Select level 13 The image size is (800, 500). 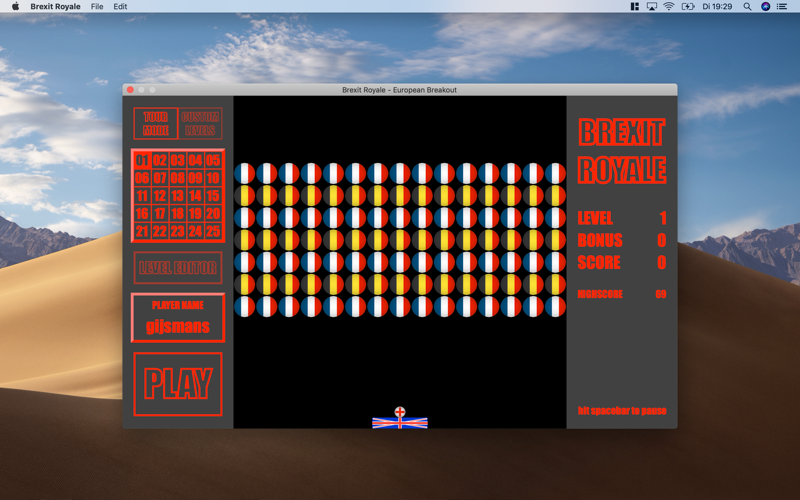tap(178, 196)
